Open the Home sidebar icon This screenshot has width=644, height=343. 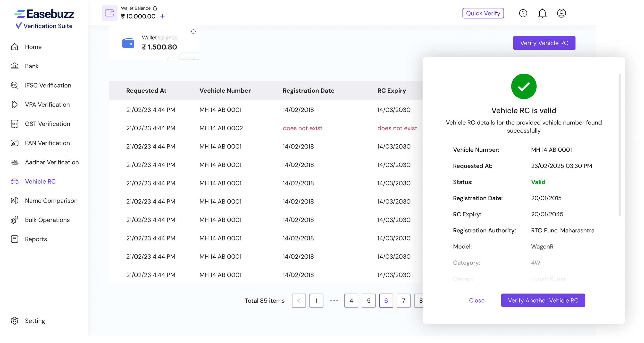15,47
